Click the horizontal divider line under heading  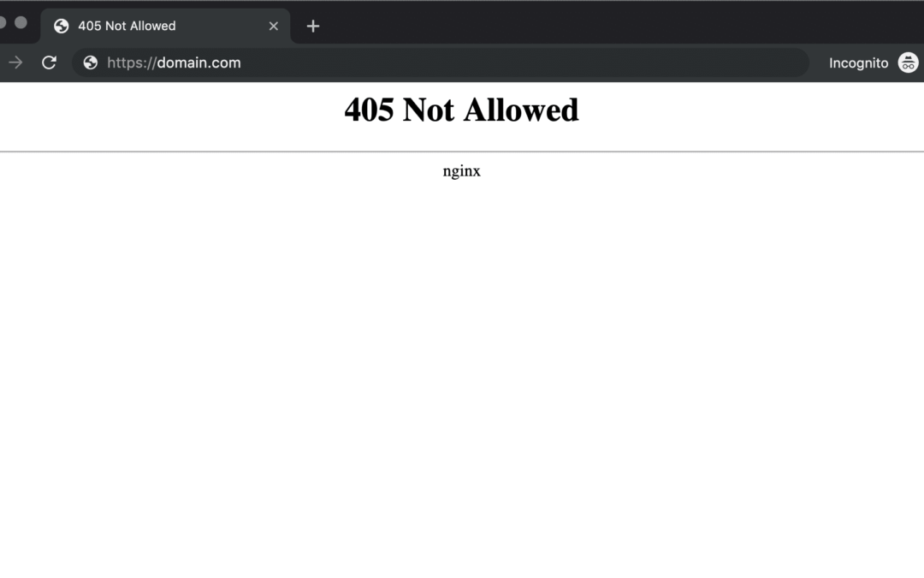click(x=462, y=152)
